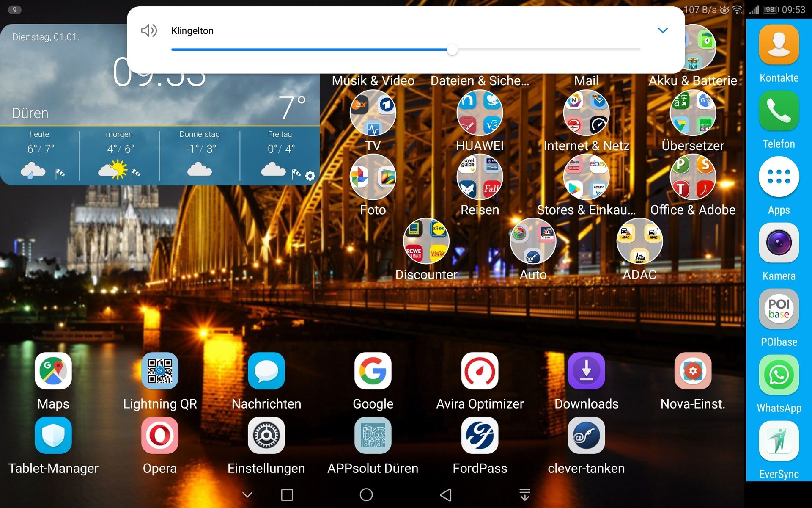Select the Donnerstag forecast

[200, 155]
